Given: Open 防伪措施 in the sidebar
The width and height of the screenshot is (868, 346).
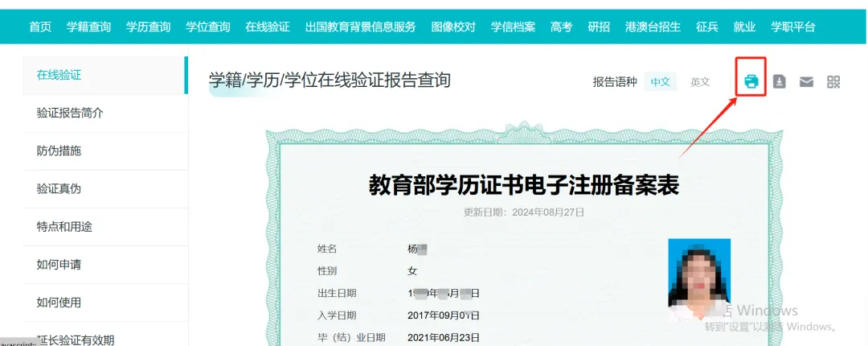Looking at the screenshot, I should (105, 150).
